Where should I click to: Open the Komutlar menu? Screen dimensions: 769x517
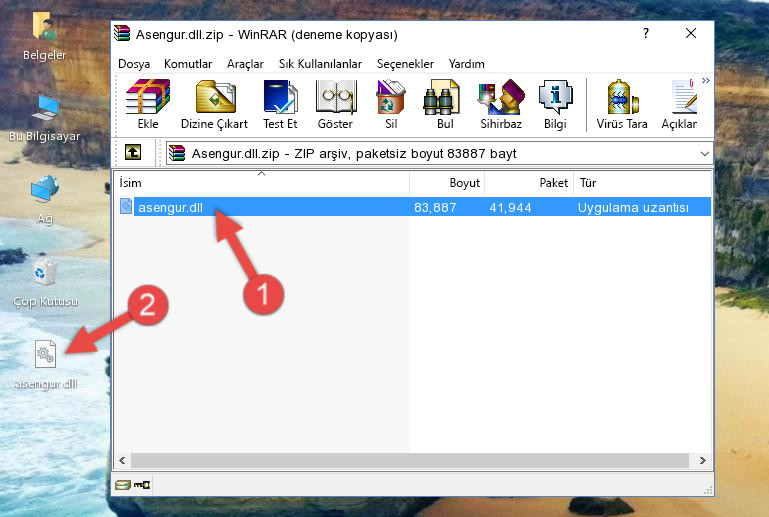pyautogui.click(x=188, y=64)
